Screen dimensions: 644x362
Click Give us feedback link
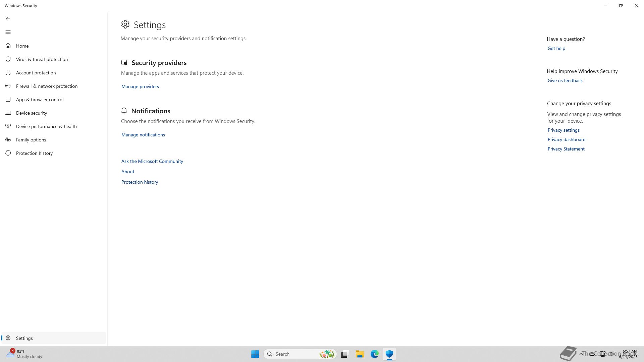[x=565, y=80]
